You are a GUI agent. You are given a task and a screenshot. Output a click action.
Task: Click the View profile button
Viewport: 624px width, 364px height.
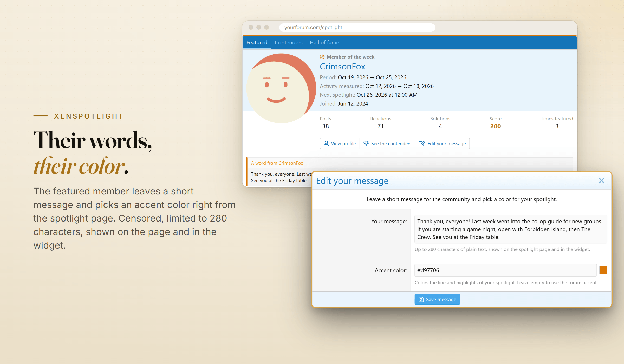click(340, 144)
